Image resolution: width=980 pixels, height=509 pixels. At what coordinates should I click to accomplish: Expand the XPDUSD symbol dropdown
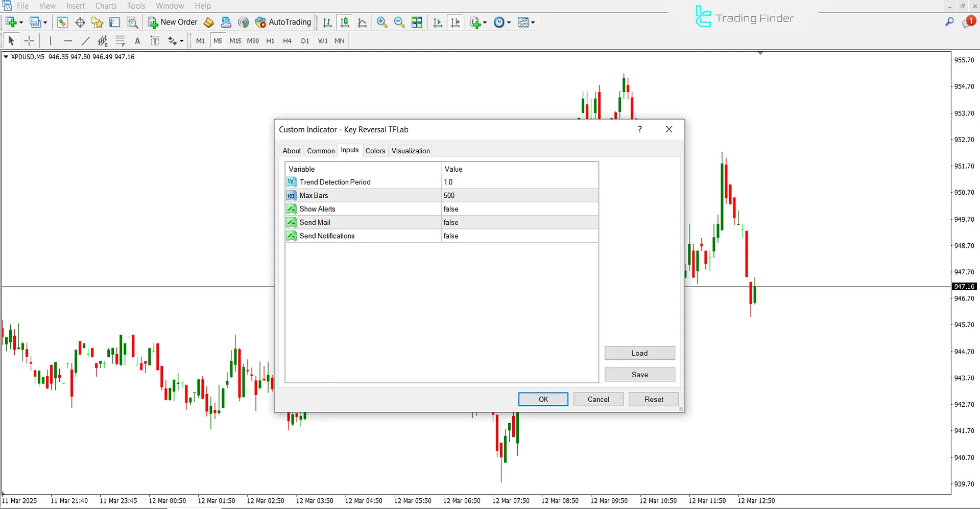pyautogui.click(x=6, y=57)
